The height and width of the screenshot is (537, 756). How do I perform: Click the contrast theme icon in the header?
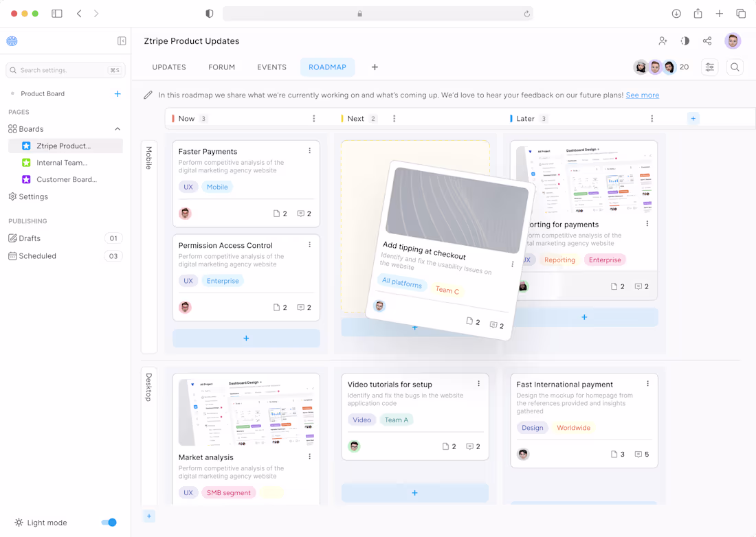click(x=685, y=41)
